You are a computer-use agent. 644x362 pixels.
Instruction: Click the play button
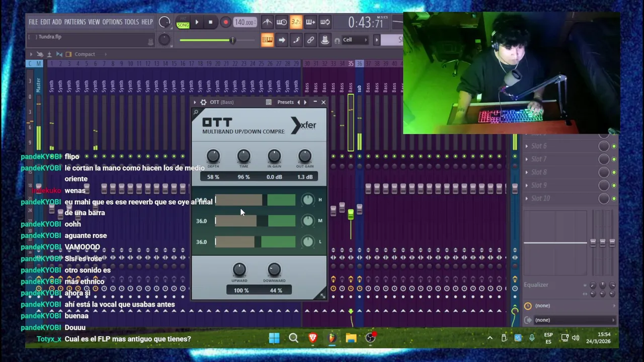tap(197, 22)
